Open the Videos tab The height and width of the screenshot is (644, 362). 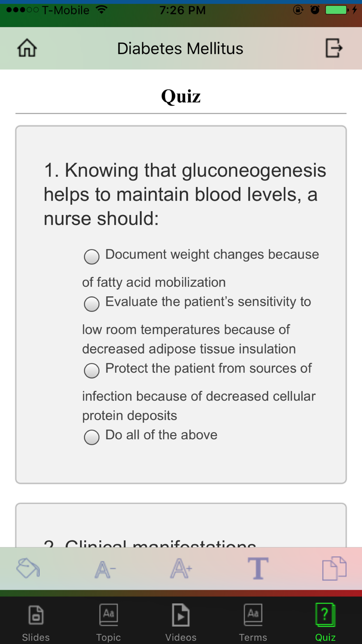[181, 622]
